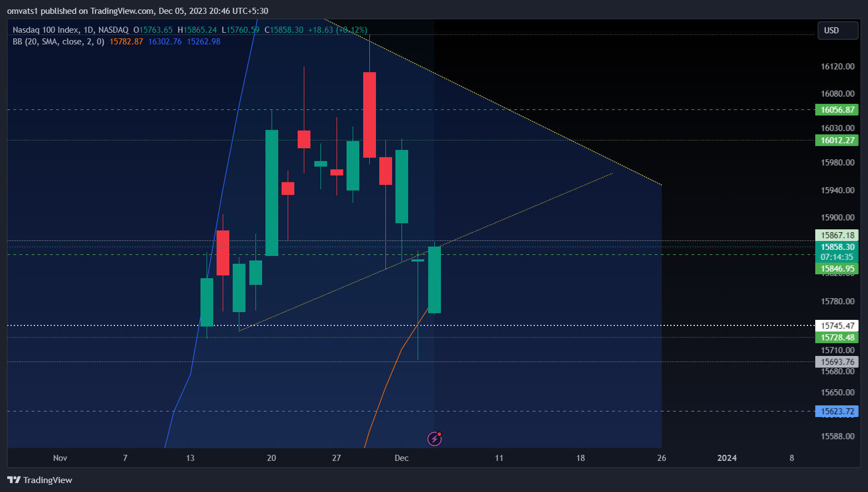Click the lower band value 15262.98
The height and width of the screenshot is (492, 868).
click(x=204, y=42)
